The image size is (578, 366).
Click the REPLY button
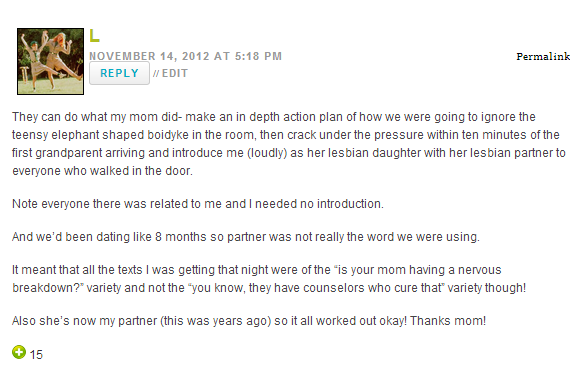coord(119,73)
